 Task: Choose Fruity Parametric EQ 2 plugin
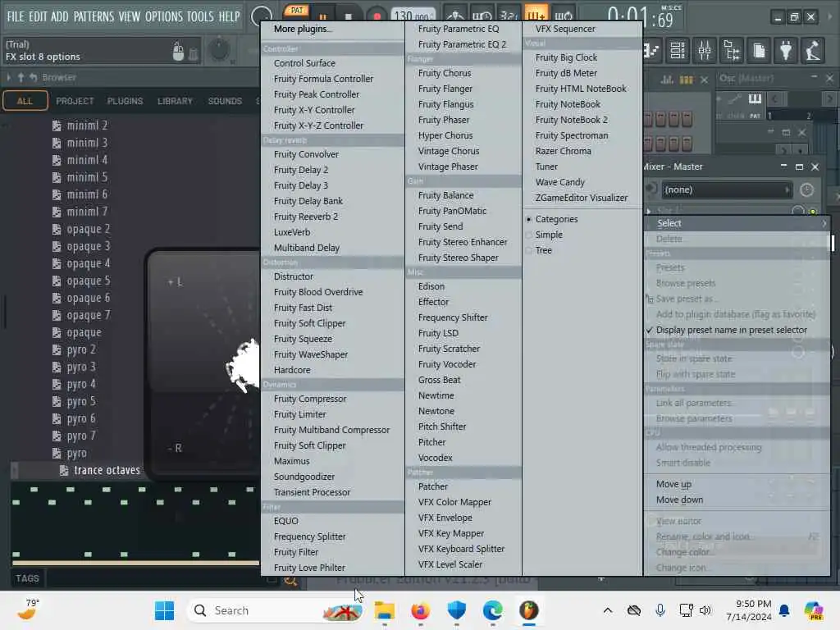pos(463,44)
